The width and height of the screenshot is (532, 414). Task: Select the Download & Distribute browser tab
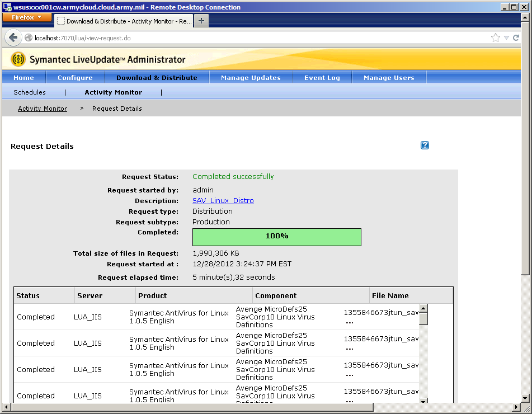(124, 21)
